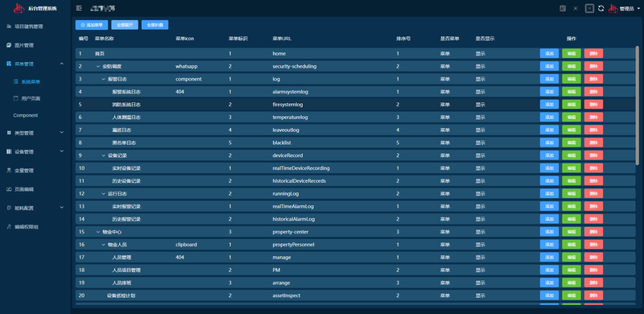Image resolution: width=644 pixels, height=314 pixels.
Task: Click blue add button in assetInspect row
Action: coord(549,295)
